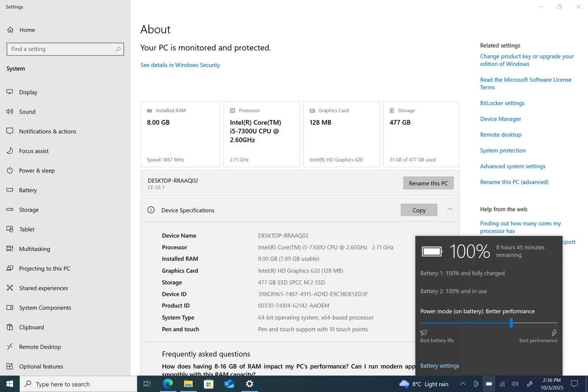Open BitLocker settings
588x392 pixels.
[x=502, y=103]
